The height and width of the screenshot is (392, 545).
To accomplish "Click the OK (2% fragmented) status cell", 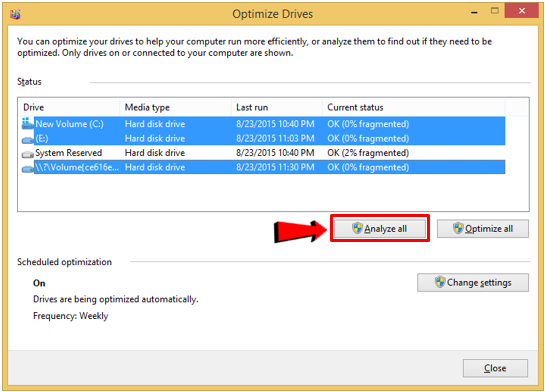I will [x=368, y=153].
